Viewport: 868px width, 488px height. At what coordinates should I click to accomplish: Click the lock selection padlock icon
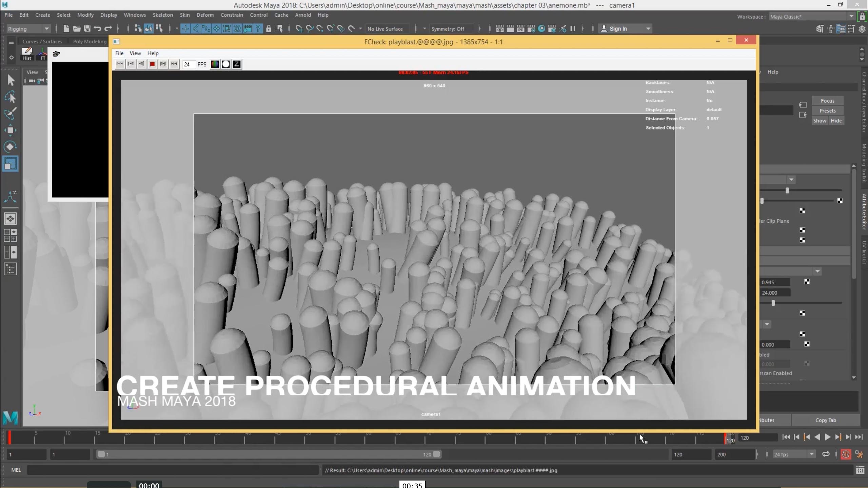pos(269,29)
